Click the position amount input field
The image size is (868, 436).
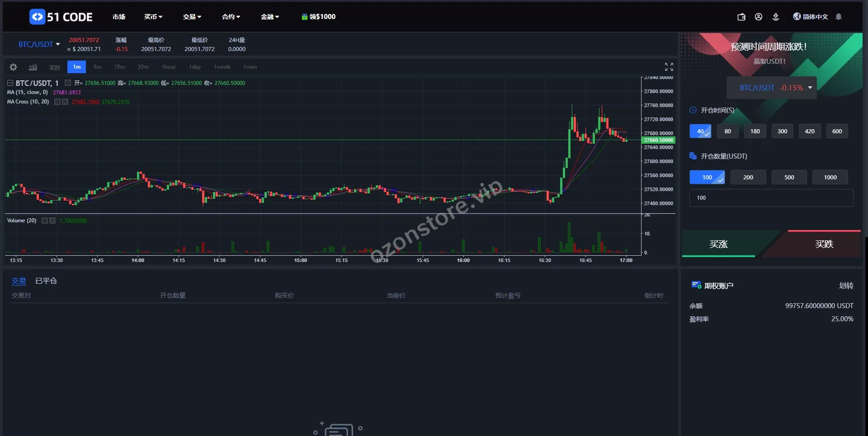point(771,198)
